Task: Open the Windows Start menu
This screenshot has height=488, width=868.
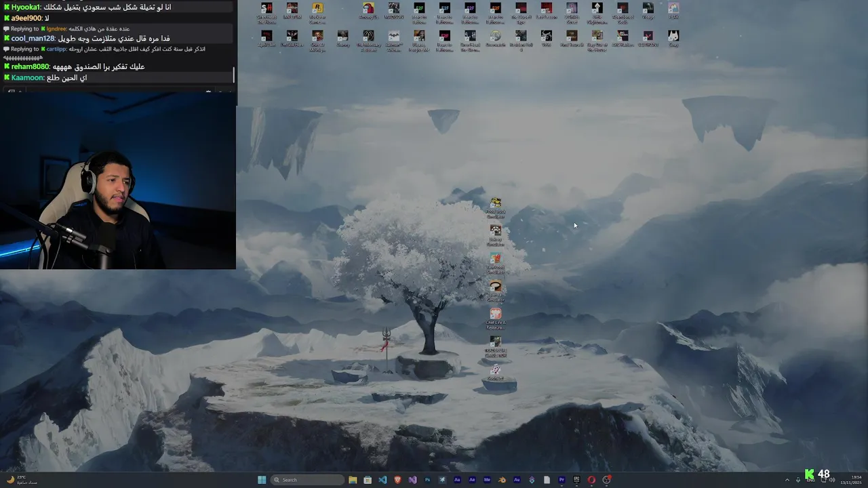Action: 262,480
